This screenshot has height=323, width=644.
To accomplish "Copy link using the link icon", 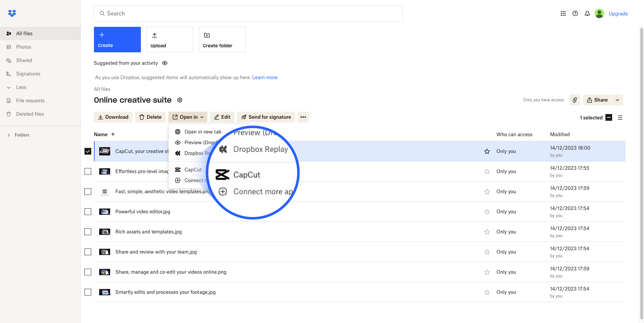I will tap(575, 100).
